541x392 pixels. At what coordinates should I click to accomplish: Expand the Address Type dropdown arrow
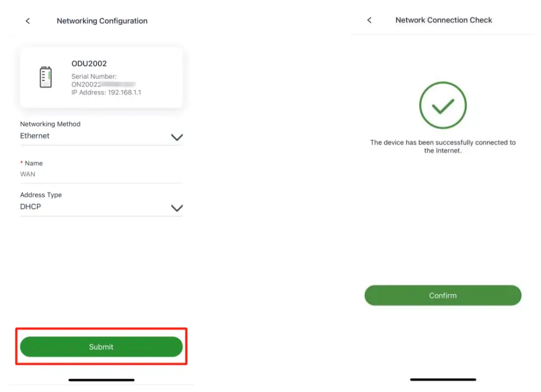coord(177,208)
